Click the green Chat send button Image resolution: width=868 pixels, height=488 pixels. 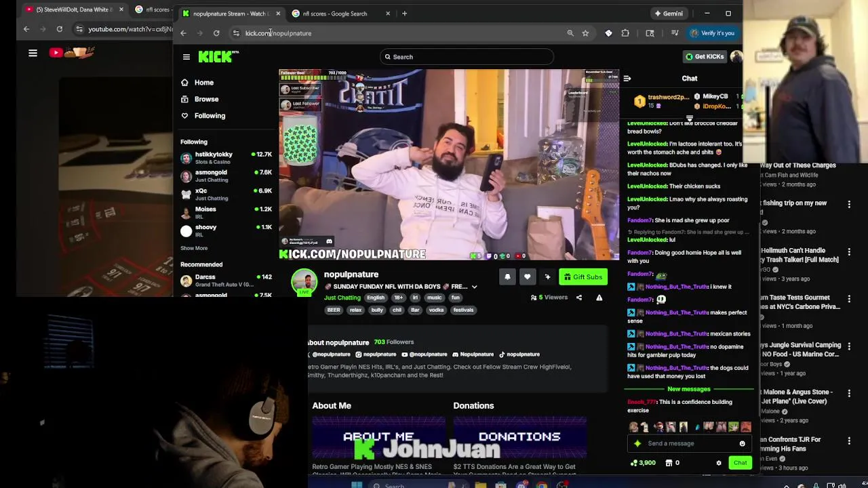pos(740,463)
